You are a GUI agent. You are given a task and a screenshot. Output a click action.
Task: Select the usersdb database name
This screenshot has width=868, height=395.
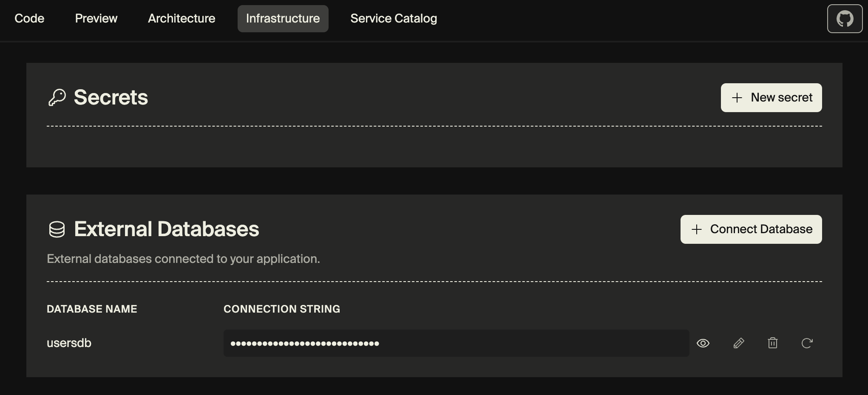(x=69, y=343)
